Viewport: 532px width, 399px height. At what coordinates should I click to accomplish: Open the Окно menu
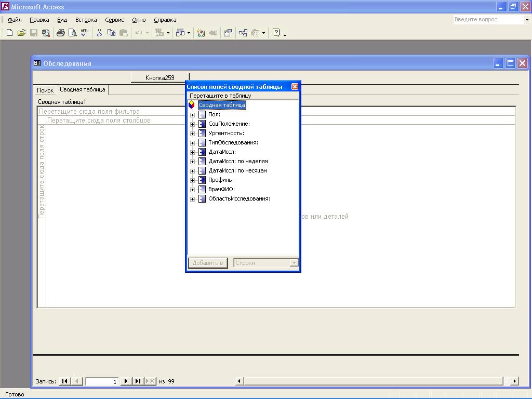coord(139,20)
